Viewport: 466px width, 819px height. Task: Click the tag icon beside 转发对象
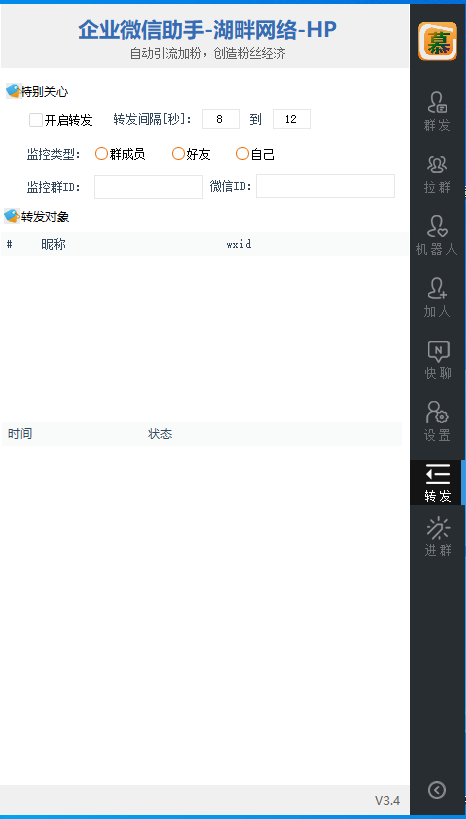(12, 216)
